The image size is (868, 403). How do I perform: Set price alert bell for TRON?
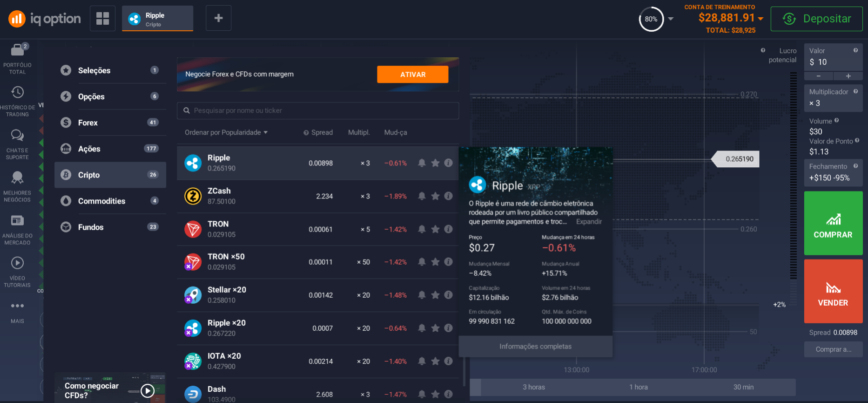(x=422, y=229)
